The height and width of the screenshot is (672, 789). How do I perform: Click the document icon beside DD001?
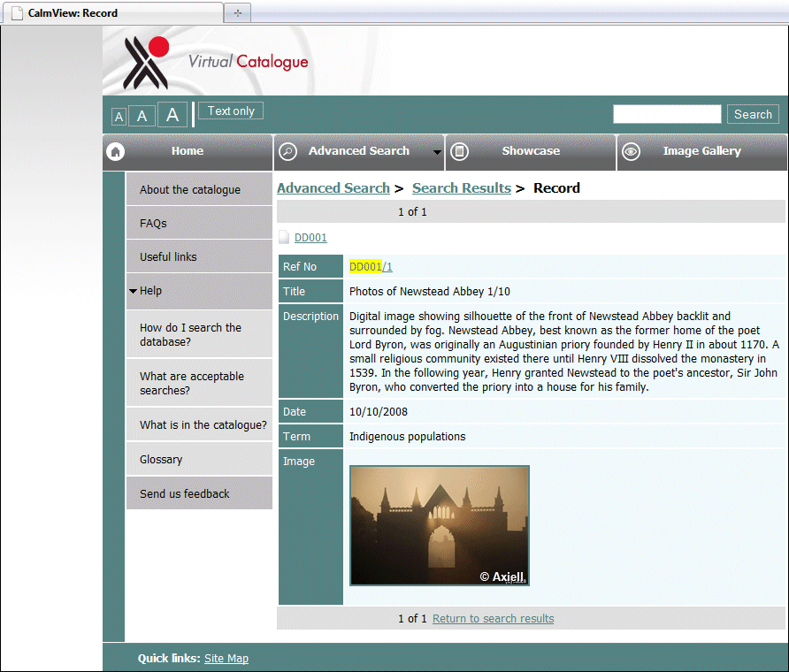click(284, 237)
